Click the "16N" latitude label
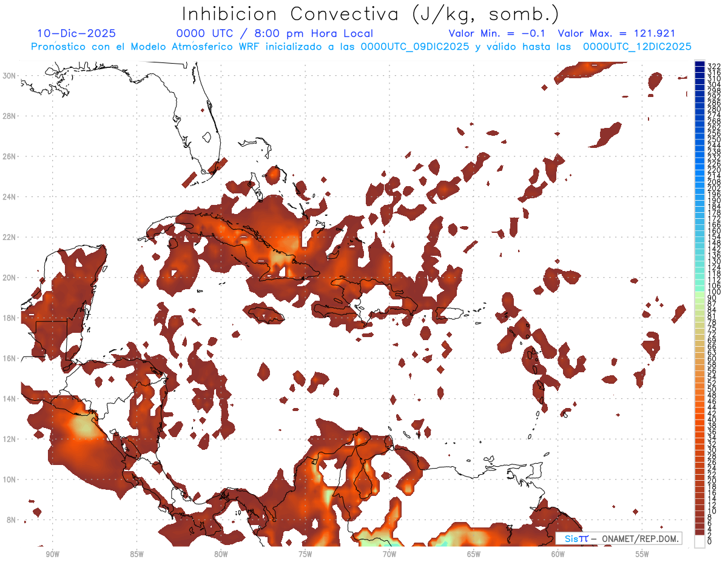This screenshot has height=562, width=728. [x=10, y=358]
